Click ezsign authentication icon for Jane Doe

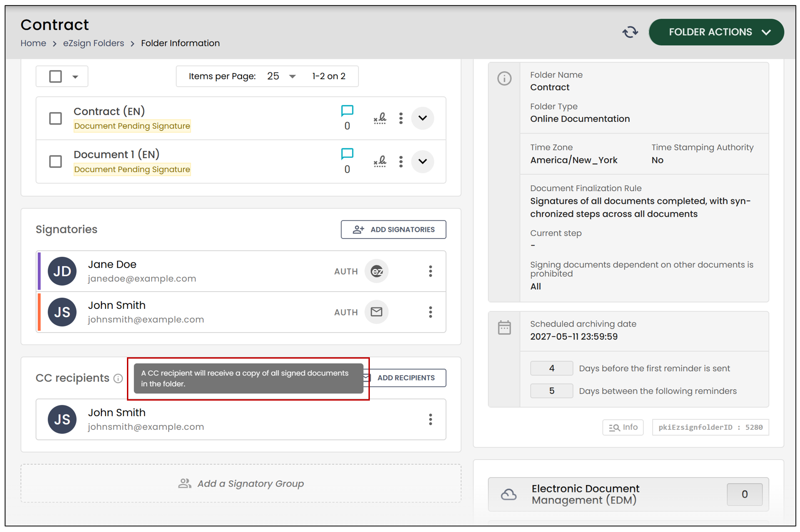pos(377,271)
